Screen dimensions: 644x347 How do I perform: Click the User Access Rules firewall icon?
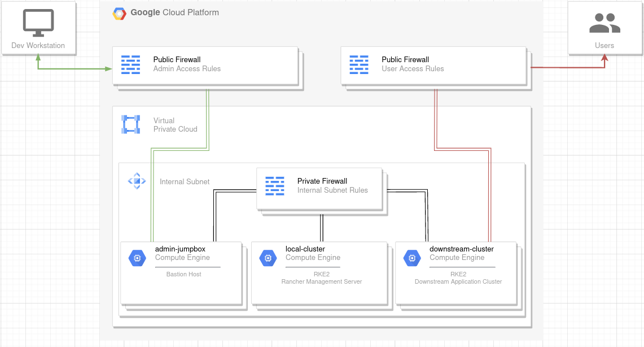coord(359,64)
